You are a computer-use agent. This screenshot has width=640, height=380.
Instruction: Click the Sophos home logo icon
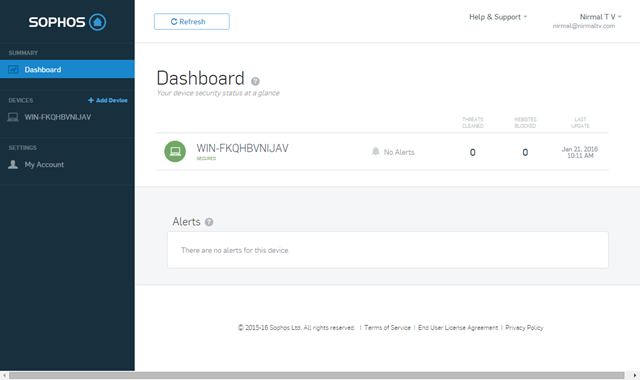98,22
